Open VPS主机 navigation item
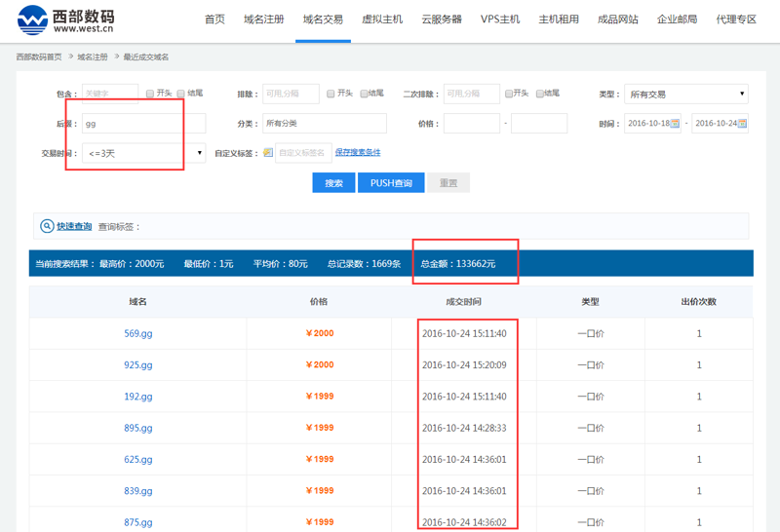 [x=500, y=19]
